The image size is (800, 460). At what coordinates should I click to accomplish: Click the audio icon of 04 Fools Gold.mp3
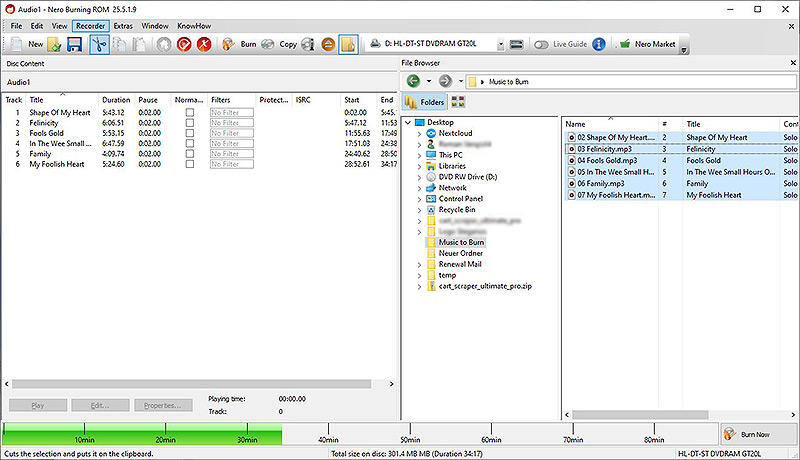click(x=572, y=160)
